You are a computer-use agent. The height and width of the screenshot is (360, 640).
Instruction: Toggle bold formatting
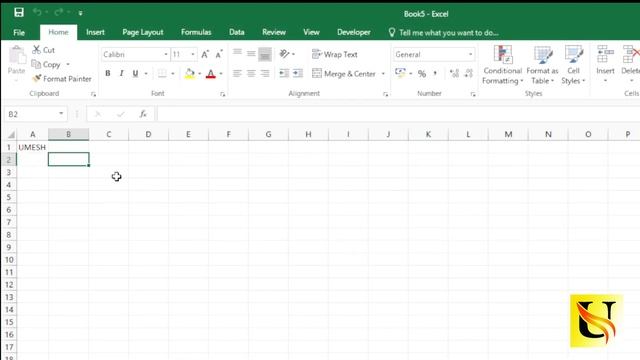click(108, 73)
